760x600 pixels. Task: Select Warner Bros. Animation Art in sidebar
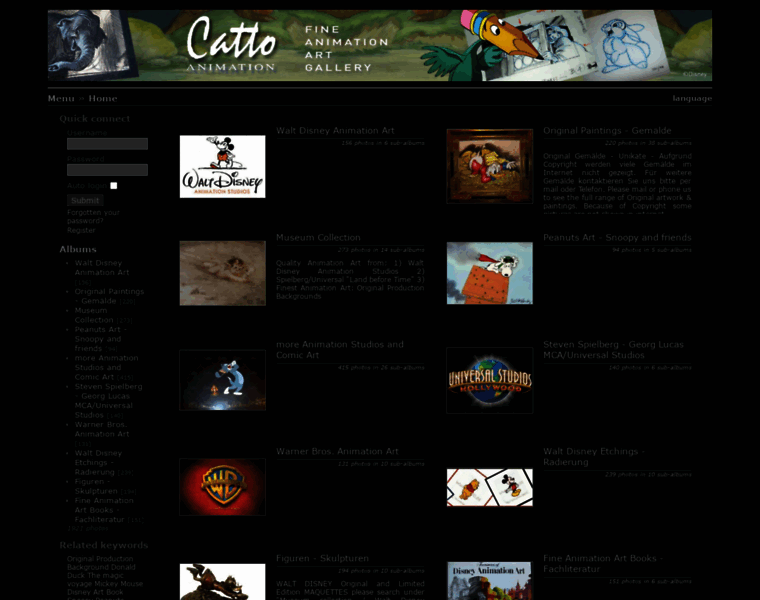[x=102, y=429]
